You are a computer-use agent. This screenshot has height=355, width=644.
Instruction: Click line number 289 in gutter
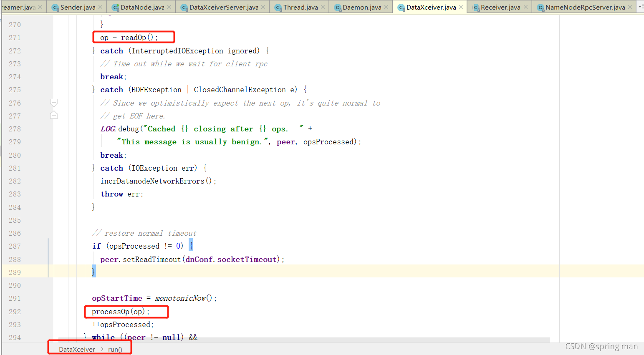coord(15,272)
